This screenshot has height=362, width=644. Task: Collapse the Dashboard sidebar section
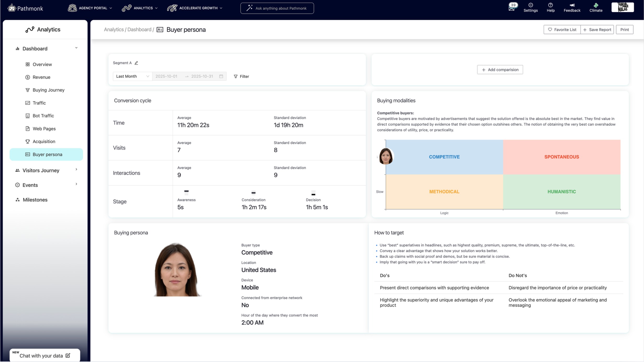76,48
